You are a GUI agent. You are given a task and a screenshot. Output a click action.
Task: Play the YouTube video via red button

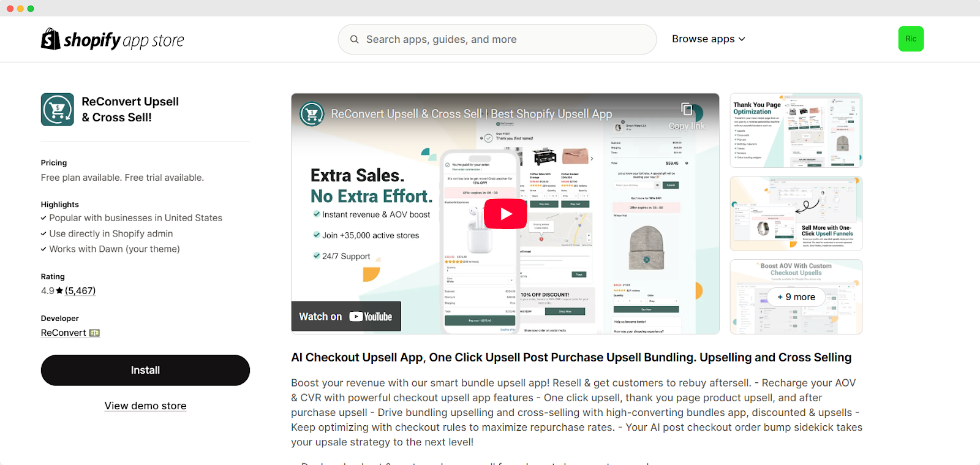[505, 214]
